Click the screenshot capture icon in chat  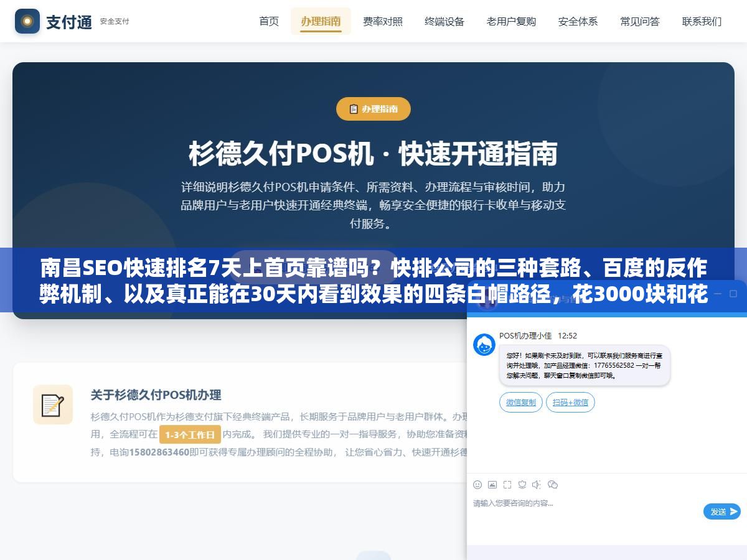(x=507, y=485)
